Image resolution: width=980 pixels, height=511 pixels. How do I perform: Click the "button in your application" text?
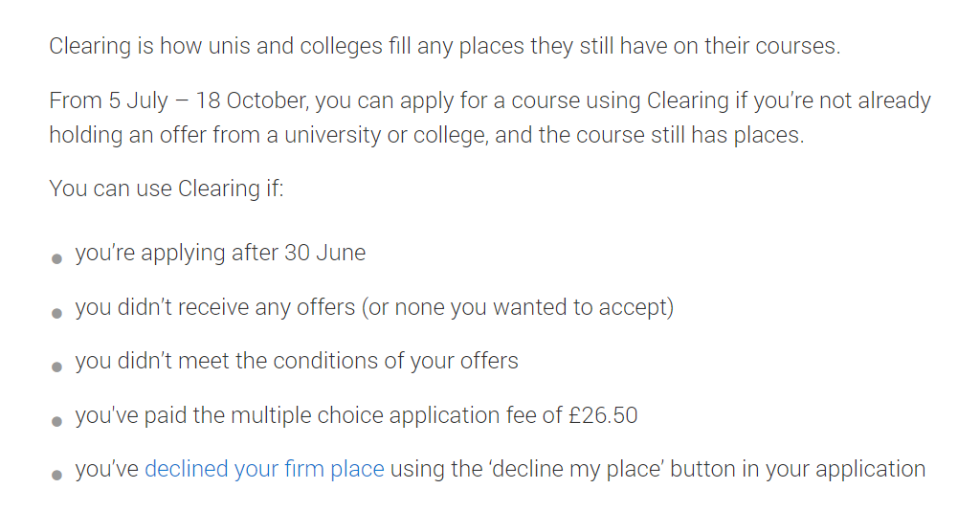tap(797, 469)
